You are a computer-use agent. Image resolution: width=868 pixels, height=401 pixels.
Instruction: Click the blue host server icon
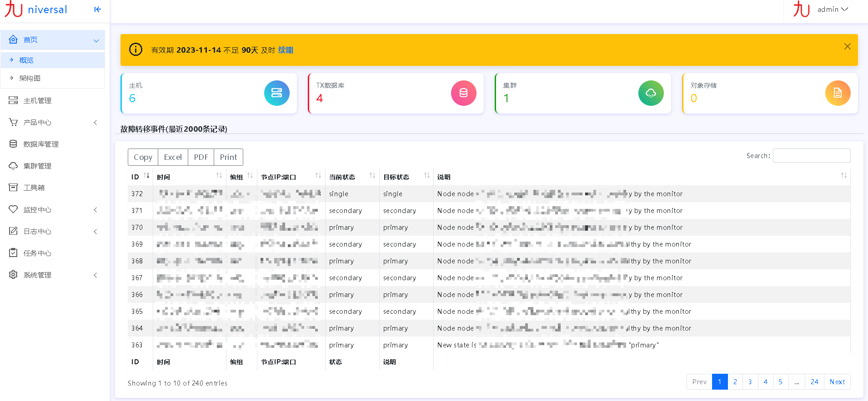pos(276,93)
